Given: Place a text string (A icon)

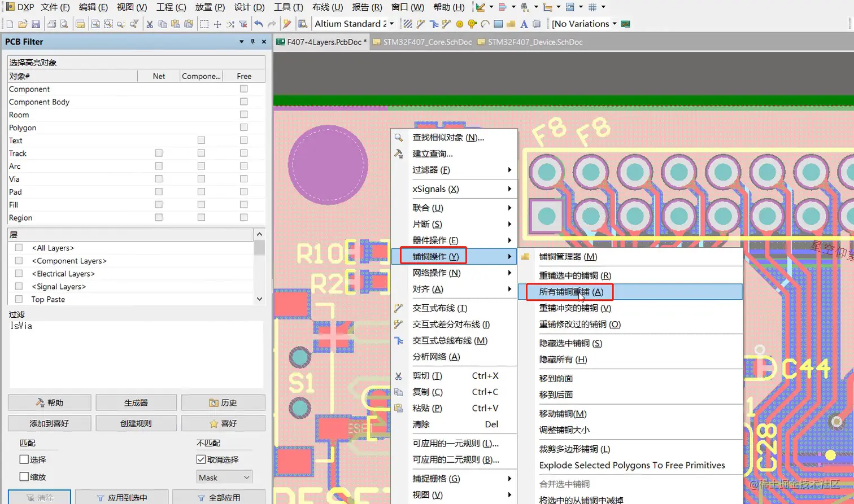Looking at the screenshot, I should pos(524,24).
